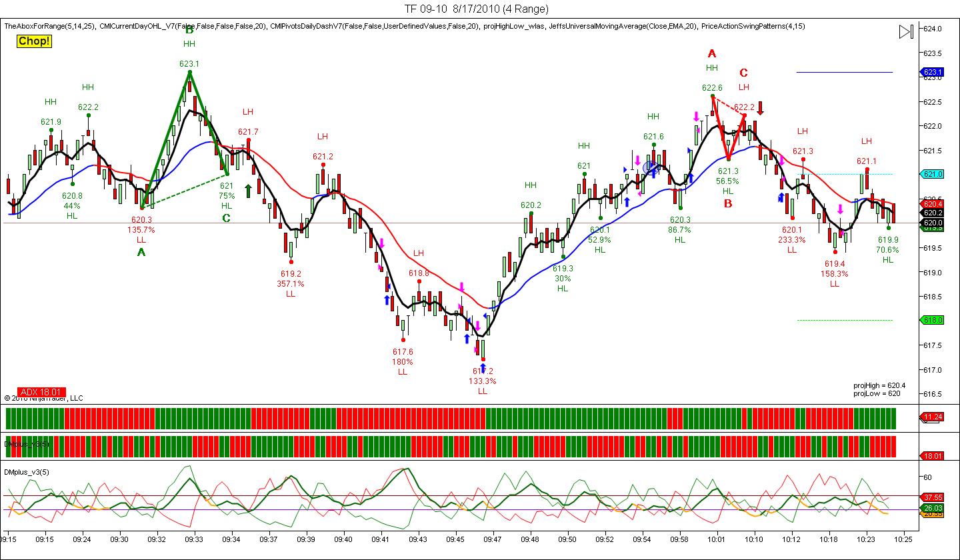This screenshot has width=960, height=560.
Task: Select the yellow Chop! label
Action: [34, 41]
